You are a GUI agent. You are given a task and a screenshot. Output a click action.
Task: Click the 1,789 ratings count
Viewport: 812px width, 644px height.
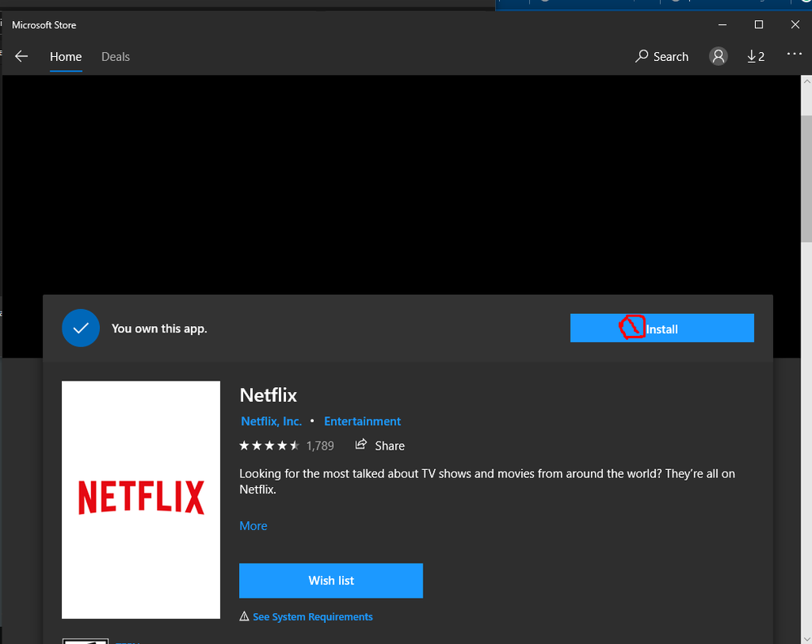[x=320, y=446]
